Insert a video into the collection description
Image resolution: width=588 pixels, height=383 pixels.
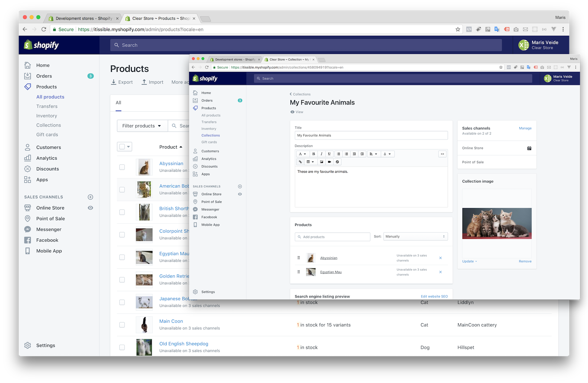(329, 162)
